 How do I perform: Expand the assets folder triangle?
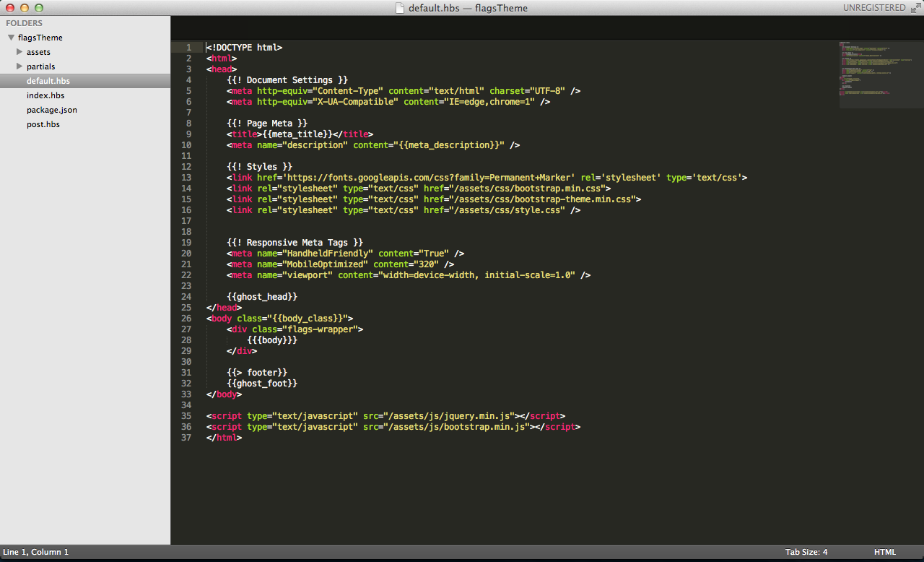(x=19, y=52)
